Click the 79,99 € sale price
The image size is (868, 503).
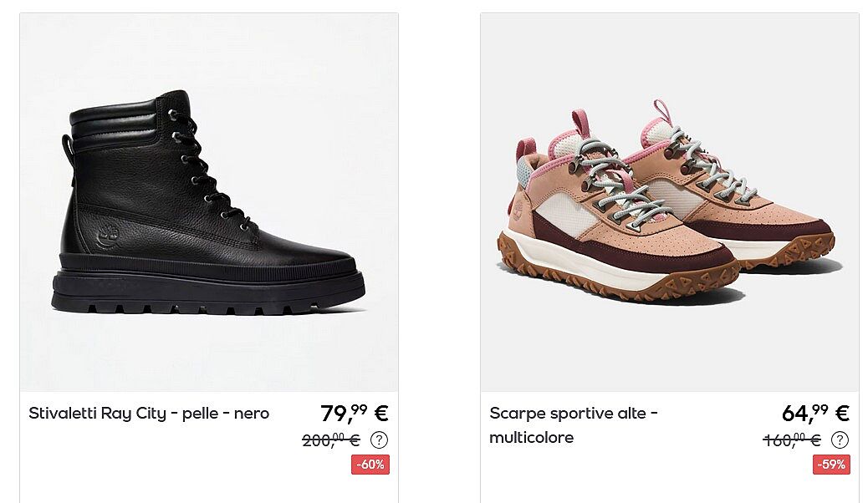(x=355, y=413)
